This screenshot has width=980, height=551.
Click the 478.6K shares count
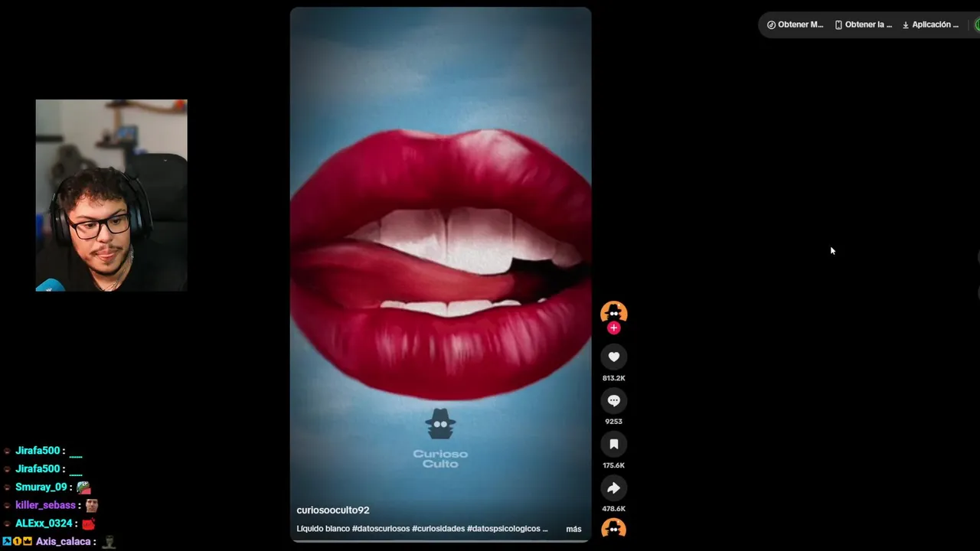[613, 509]
